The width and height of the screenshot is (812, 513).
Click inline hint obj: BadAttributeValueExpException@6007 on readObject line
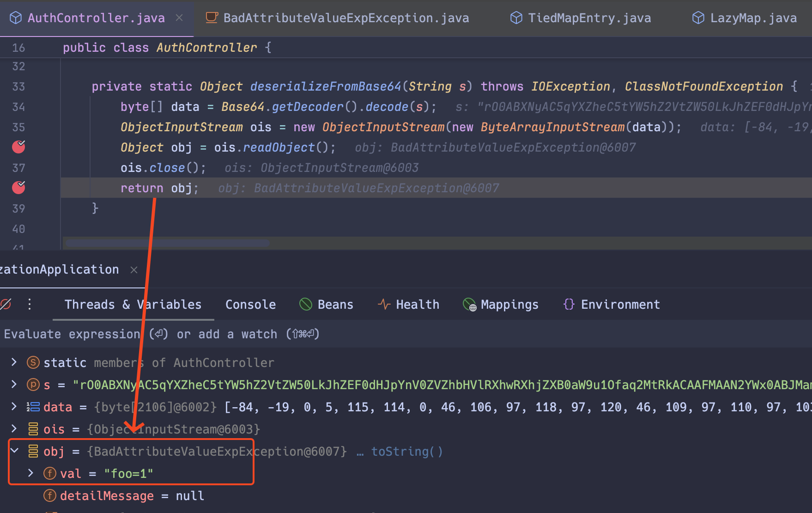click(x=495, y=147)
